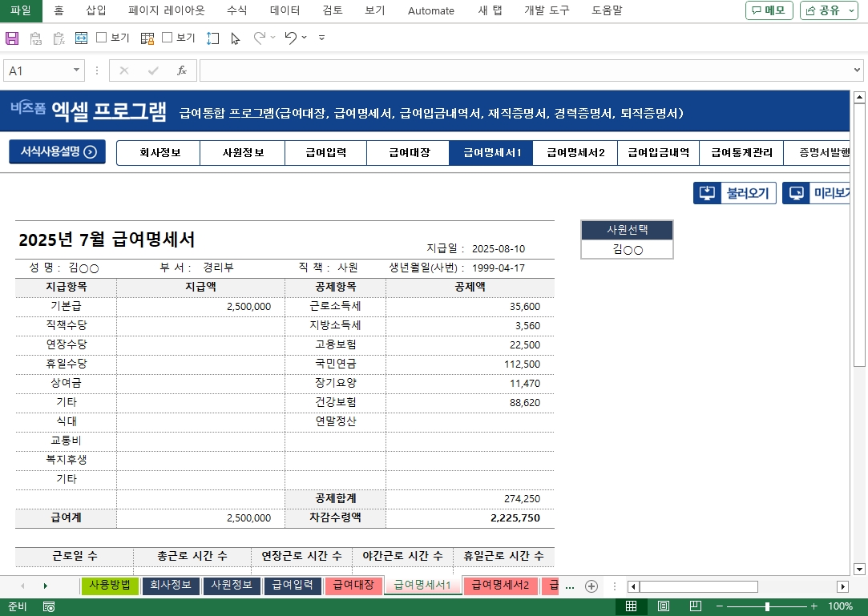Switch to Page Layout view in status bar
Screen dimensions: 868x616
pyautogui.click(x=664, y=606)
